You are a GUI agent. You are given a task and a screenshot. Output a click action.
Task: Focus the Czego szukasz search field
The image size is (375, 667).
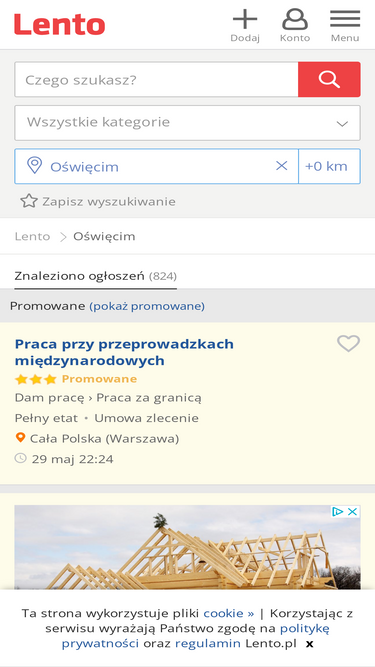(156, 80)
